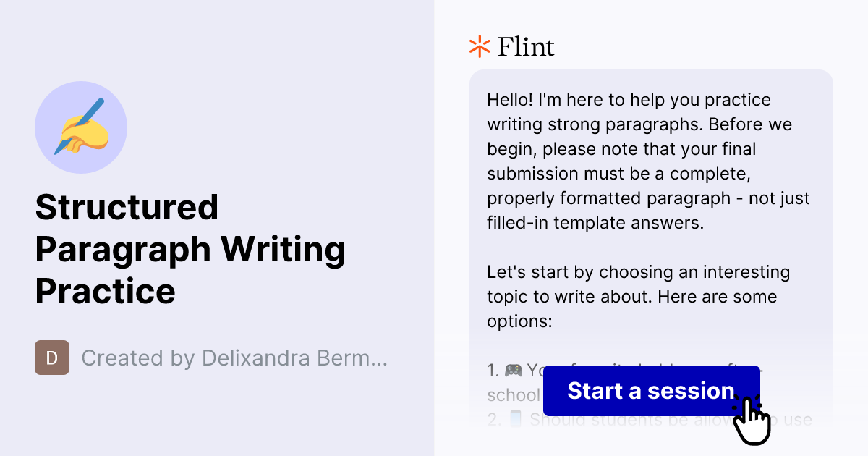Click the greeting message card from Flint
This screenshot has width=868, height=456.
pyautogui.click(x=651, y=217)
